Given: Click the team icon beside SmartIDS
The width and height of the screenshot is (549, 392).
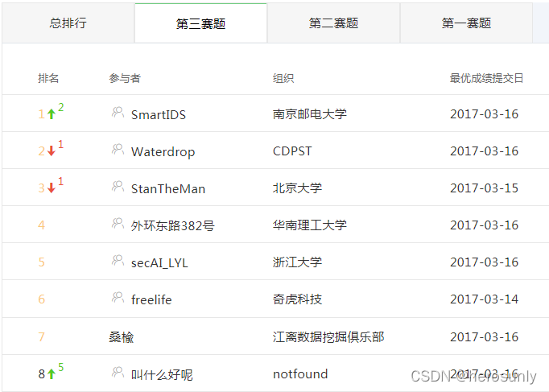Looking at the screenshot, I should point(118,113).
